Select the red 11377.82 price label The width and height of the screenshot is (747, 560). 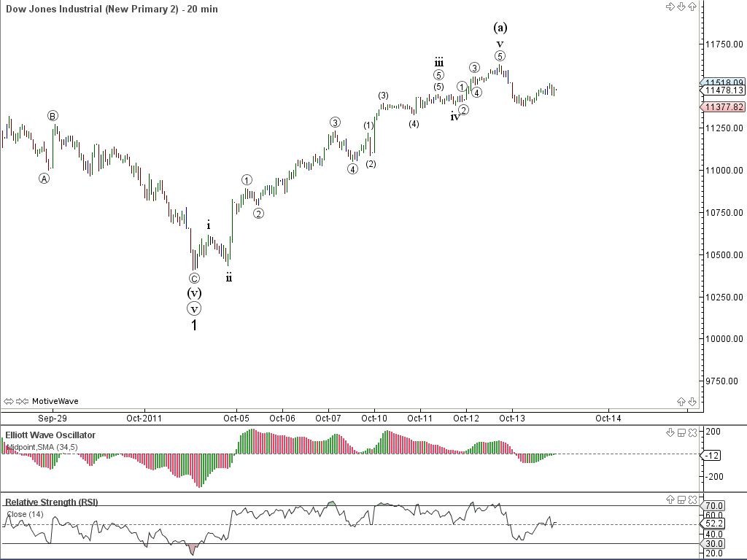tap(724, 106)
